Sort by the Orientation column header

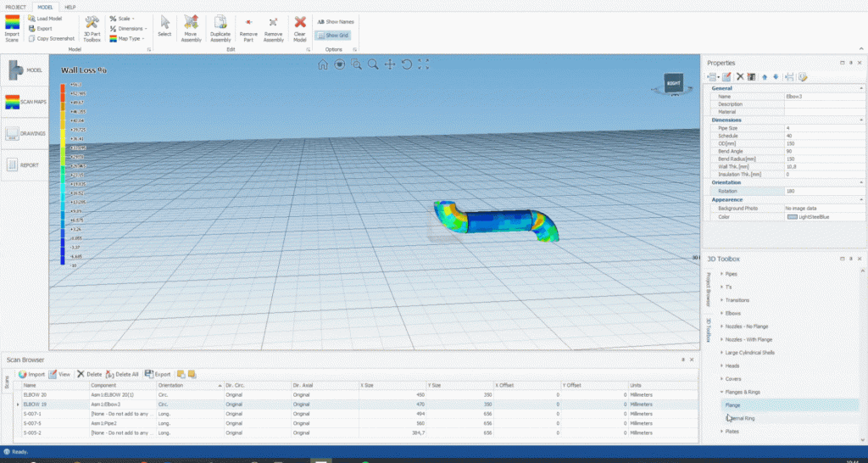point(190,385)
